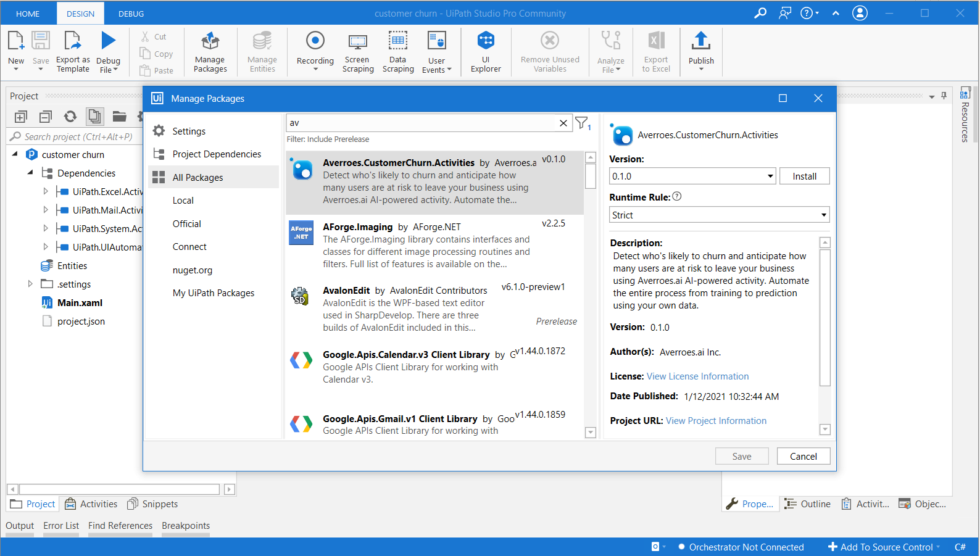The height and width of the screenshot is (556, 980).
Task: Select My UiPath Packages feed
Action: pos(214,293)
